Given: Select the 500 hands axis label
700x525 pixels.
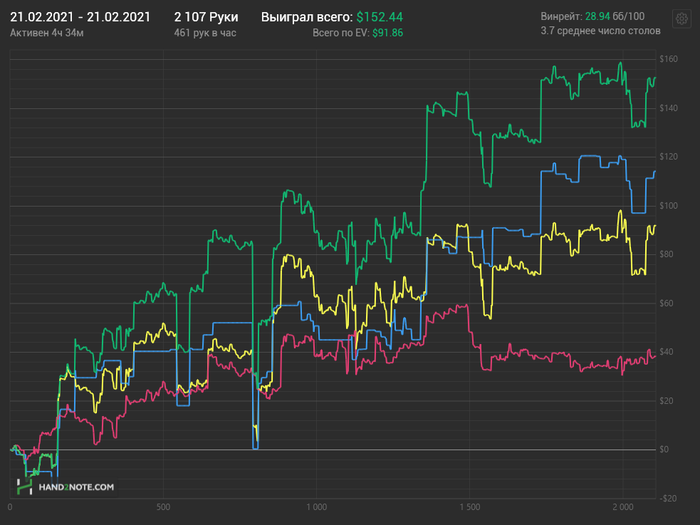Looking at the screenshot, I should click(x=163, y=507).
